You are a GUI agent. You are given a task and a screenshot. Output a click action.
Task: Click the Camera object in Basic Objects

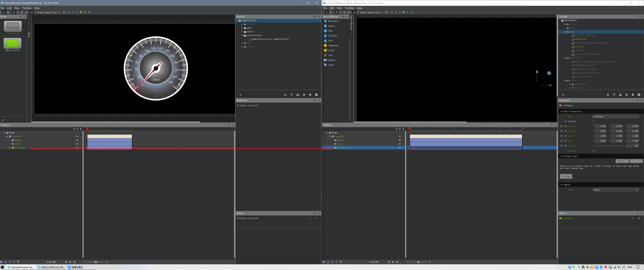pyautogui.click(x=332, y=60)
